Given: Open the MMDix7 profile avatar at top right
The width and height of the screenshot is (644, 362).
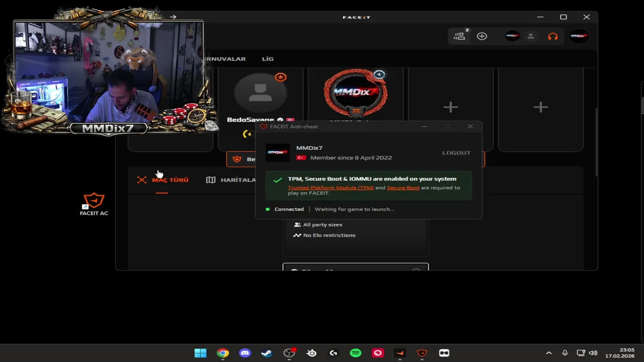Looking at the screenshot, I should coord(579,36).
